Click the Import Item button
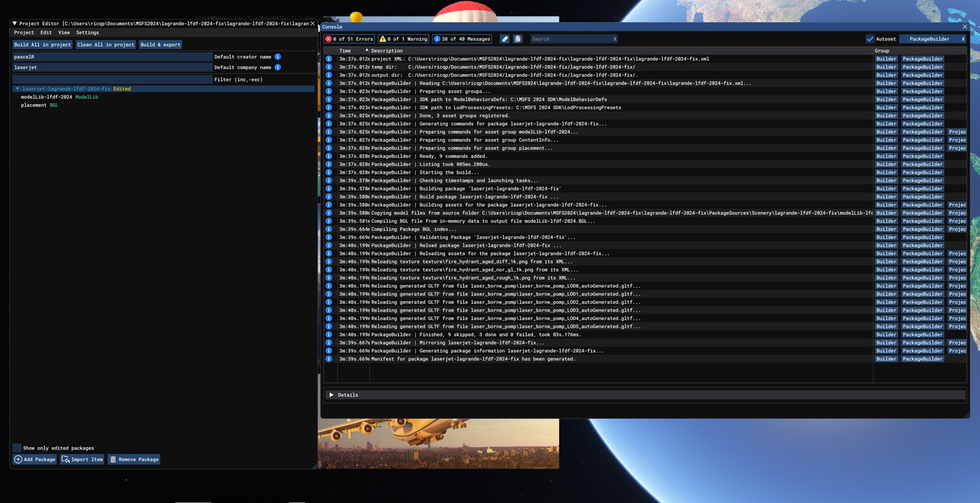Screen dimensions: 980x503 pos(82,459)
